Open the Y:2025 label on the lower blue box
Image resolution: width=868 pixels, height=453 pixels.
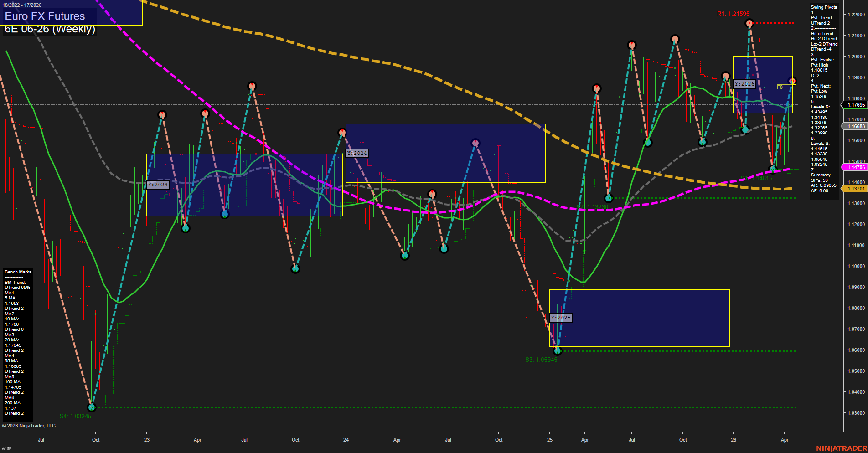click(561, 318)
